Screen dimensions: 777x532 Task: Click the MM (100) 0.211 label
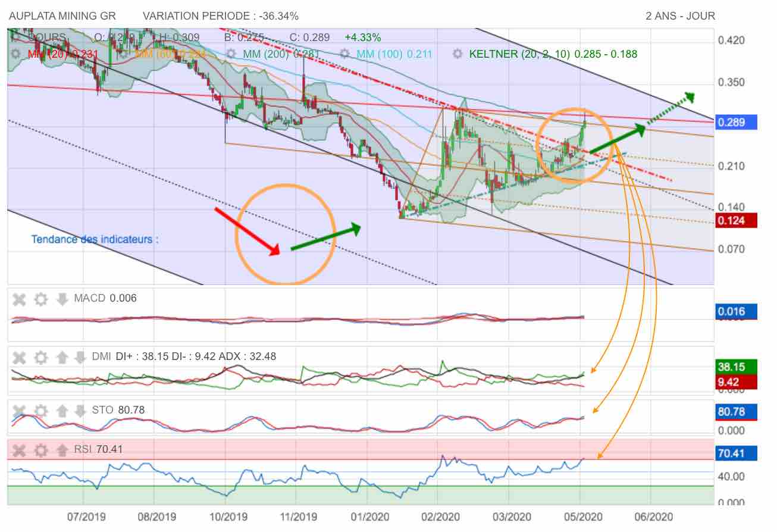tap(394, 54)
